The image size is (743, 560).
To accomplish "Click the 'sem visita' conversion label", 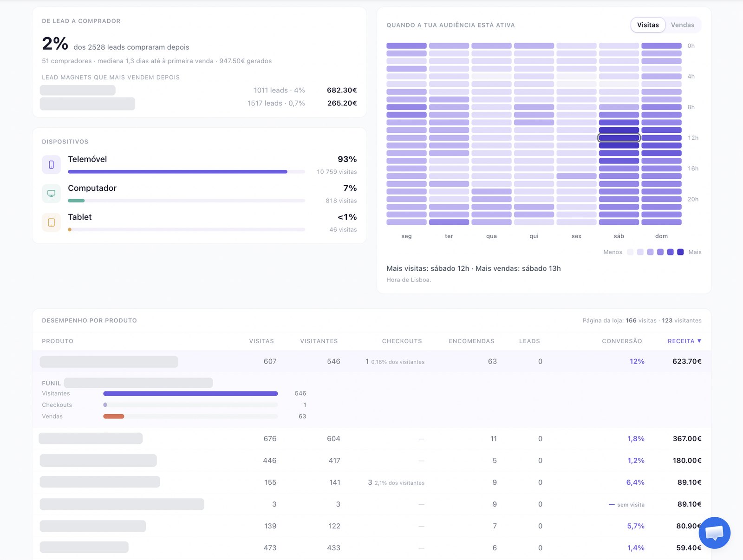I will pos(631,505).
